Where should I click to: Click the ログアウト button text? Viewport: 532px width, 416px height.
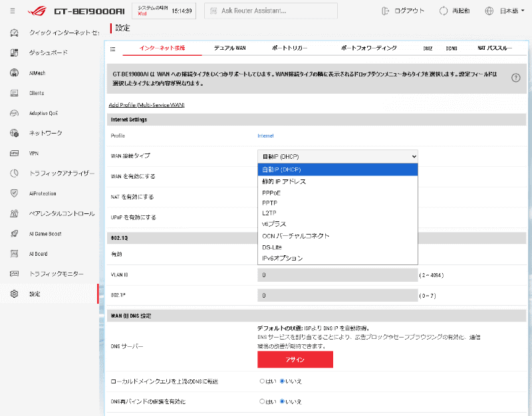[x=409, y=11]
